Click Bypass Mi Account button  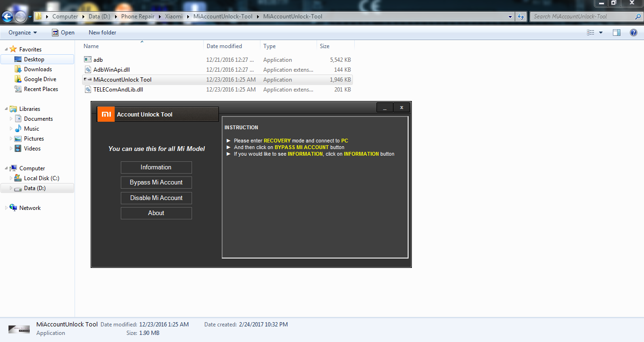tap(156, 183)
